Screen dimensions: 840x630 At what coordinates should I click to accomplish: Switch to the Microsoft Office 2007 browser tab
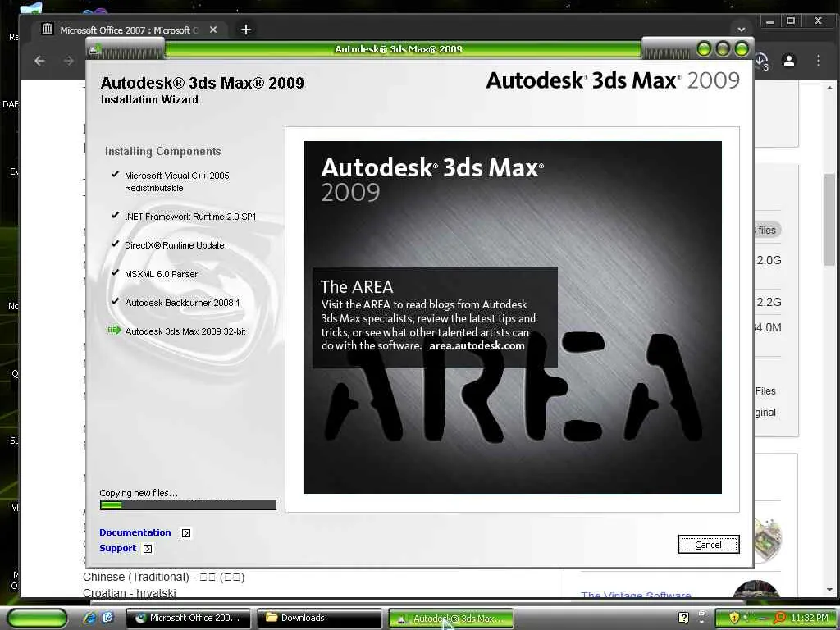click(129, 30)
